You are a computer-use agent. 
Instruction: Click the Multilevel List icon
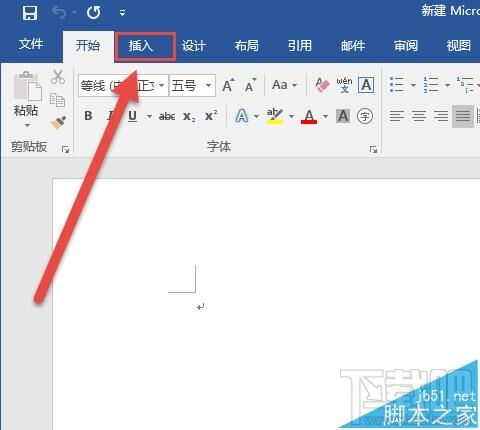(465, 85)
